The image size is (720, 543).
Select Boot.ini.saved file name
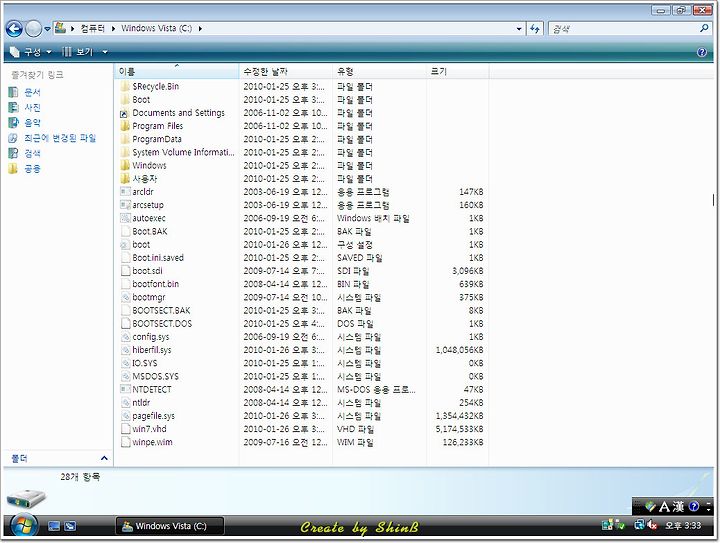click(158, 258)
